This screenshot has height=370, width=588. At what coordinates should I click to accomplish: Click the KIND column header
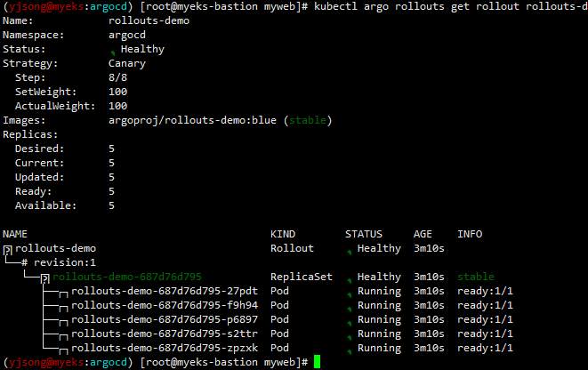pos(283,234)
